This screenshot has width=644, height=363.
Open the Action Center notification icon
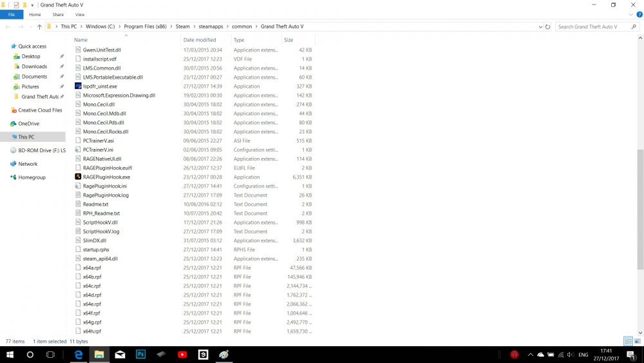pos(631,355)
